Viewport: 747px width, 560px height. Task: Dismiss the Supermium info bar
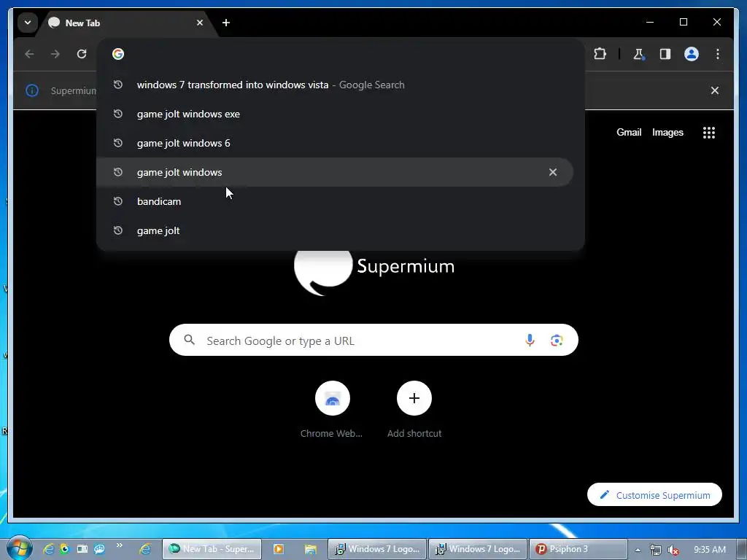click(x=715, y=90)
